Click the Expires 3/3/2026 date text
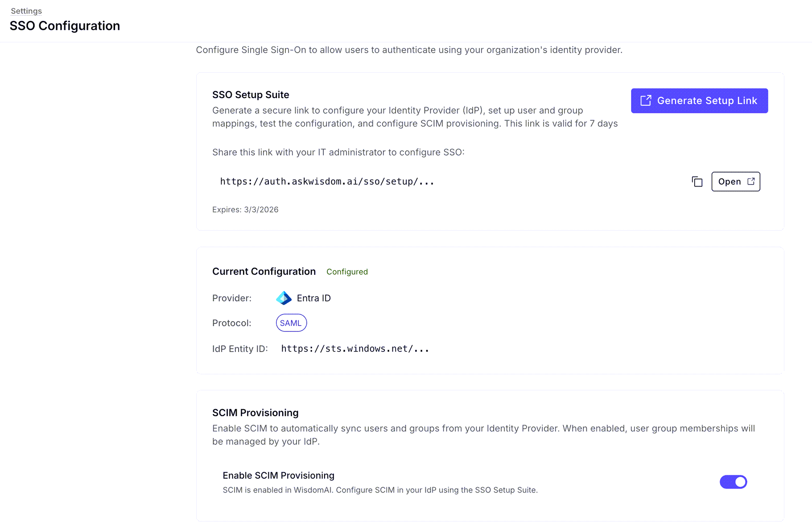Screen dimensions: 812x530 tap(245, 209)
